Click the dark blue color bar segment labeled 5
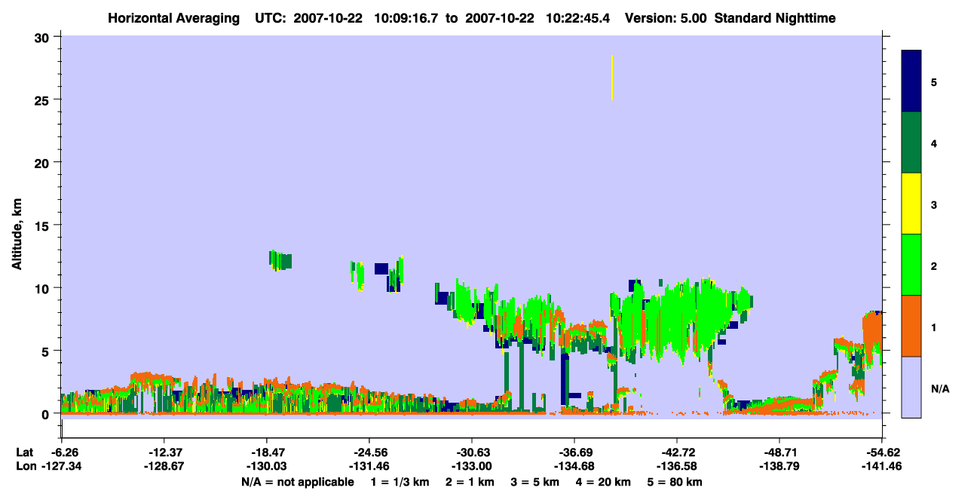This screenshot has height=503, width=980. point(911,81)
